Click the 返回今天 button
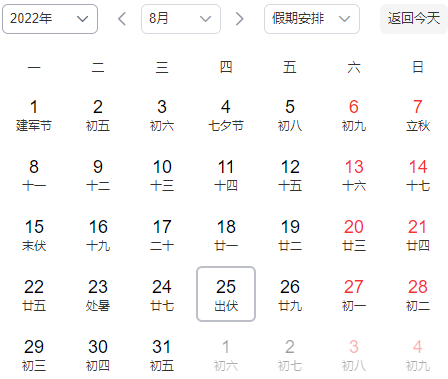Viewport: 448px width, 379px height. click(x=414, y=19)
